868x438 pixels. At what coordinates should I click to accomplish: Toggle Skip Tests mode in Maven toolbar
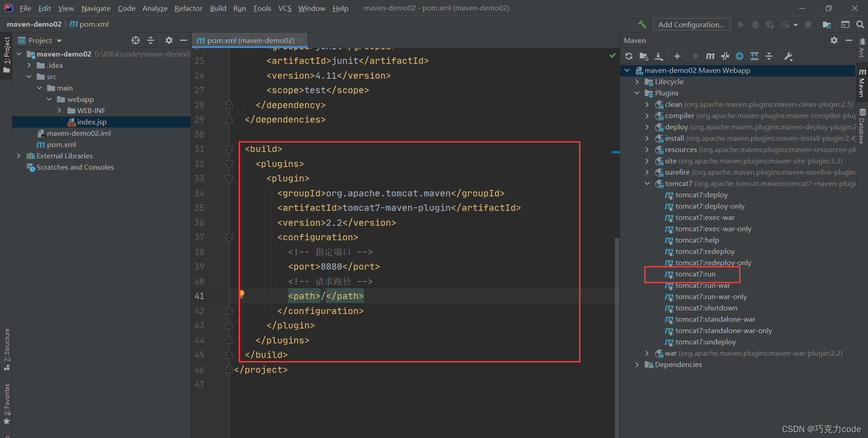click(x=725, y=56)
